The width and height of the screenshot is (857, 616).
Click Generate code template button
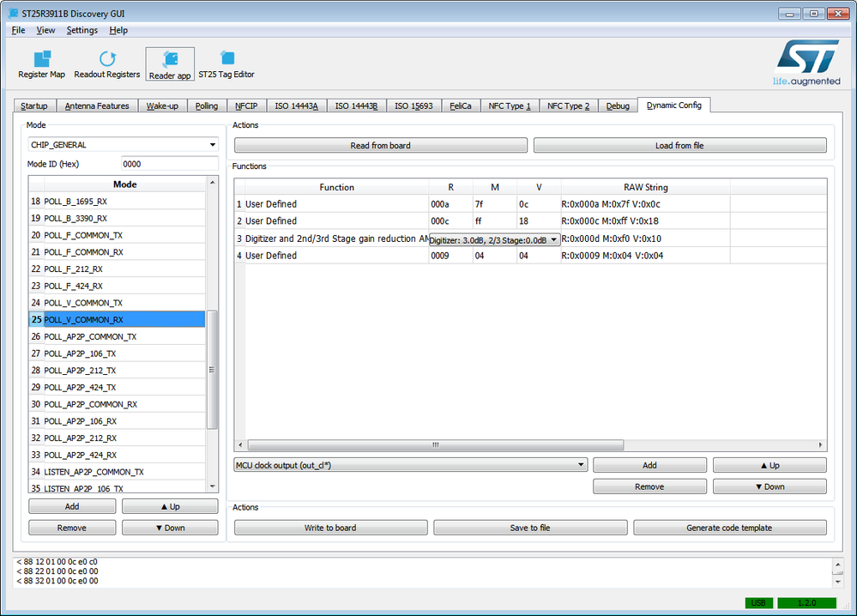point(729,528)
